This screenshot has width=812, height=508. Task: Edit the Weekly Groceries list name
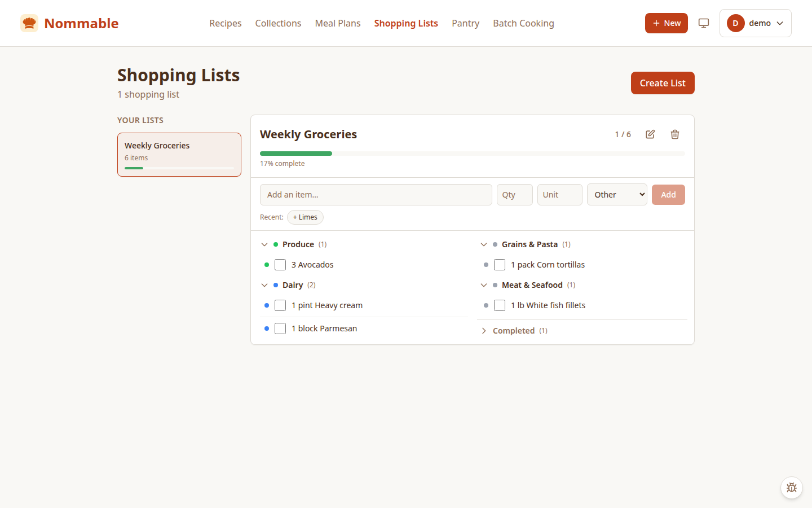[x=650, y=134]
